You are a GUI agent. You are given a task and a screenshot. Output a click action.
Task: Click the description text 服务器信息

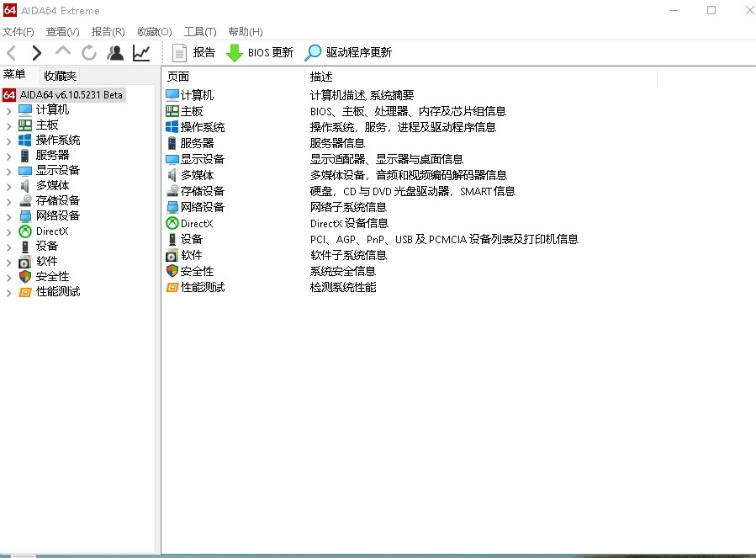337,143
